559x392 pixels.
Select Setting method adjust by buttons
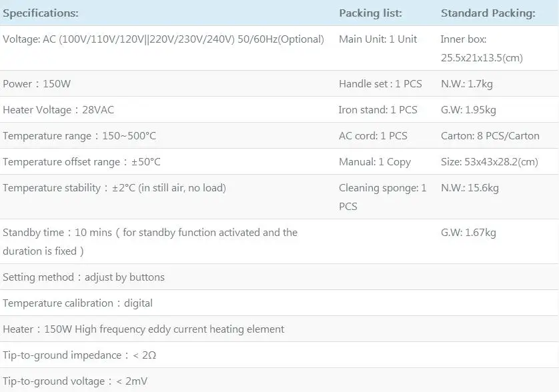point(84,277)
